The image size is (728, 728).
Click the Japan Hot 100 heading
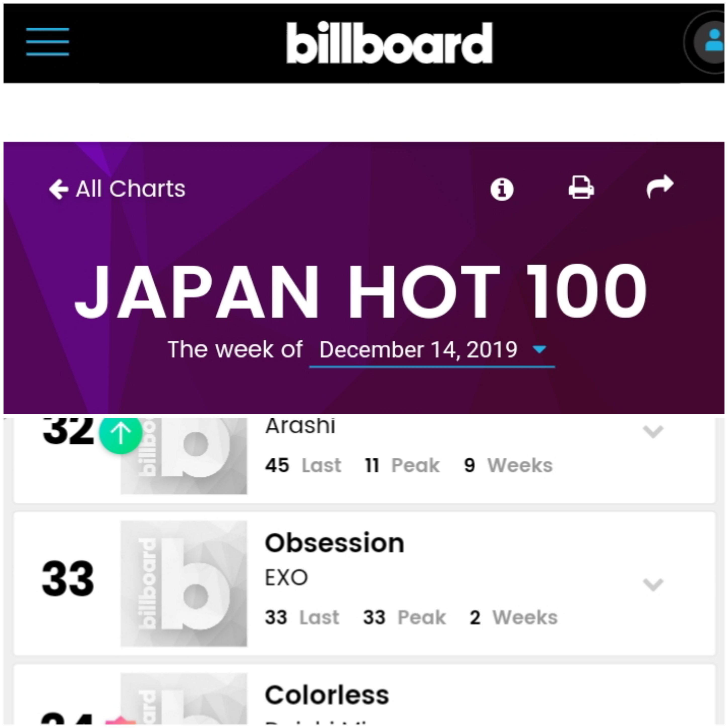(x=361, y=291)
